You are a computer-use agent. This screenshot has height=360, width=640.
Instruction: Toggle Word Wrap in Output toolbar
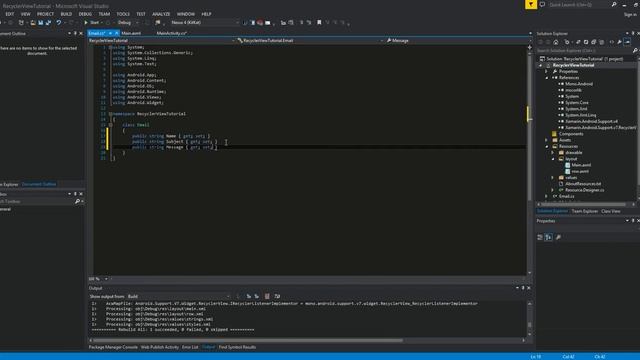click(x=277, y=296)
